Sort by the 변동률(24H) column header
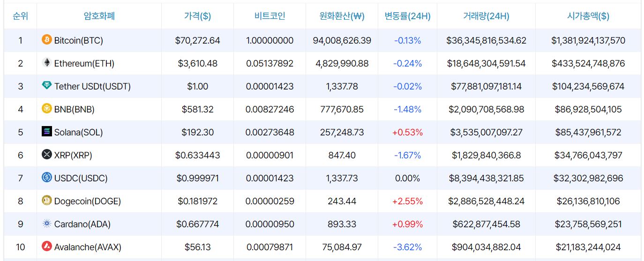Viewport: 644px width, 261px height. click(408, 16)
